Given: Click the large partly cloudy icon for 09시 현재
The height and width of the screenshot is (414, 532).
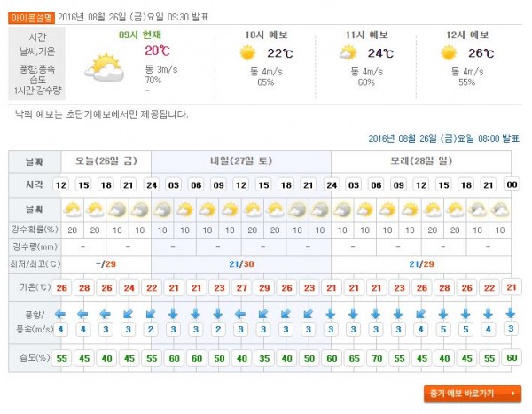Looking at the screenshot, I should (x=104, y=68).
